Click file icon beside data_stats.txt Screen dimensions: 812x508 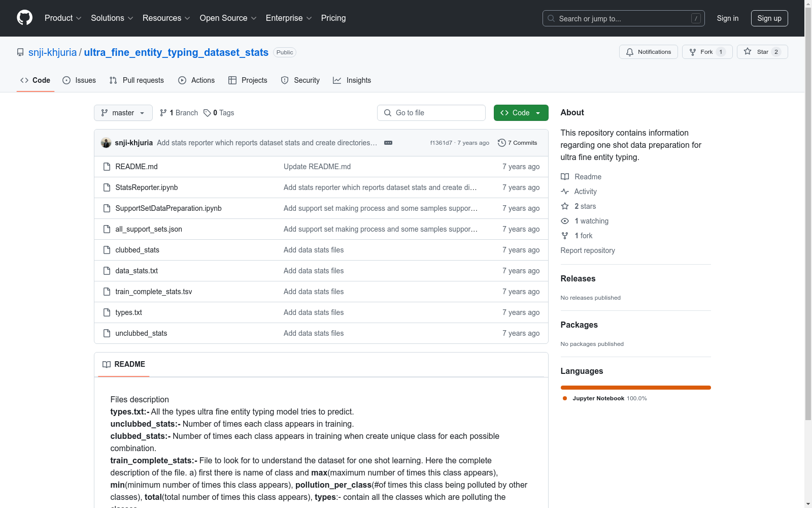107,271
